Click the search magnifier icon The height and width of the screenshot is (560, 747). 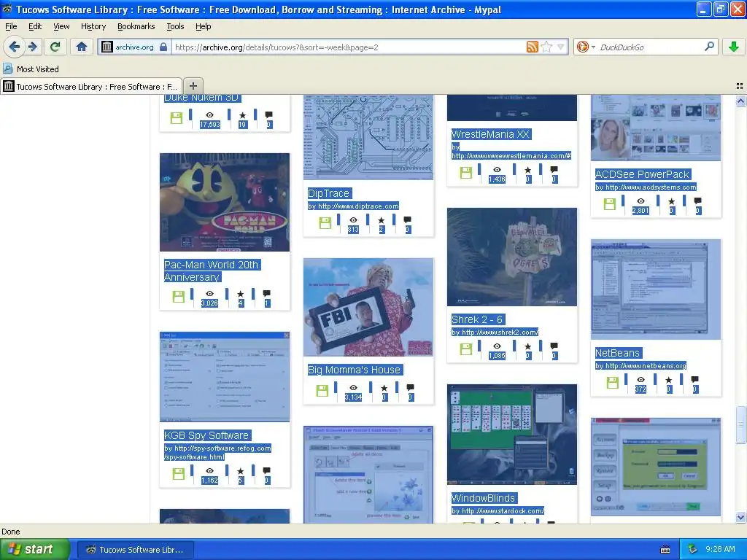pyautogui.click(x=709, y=47)
